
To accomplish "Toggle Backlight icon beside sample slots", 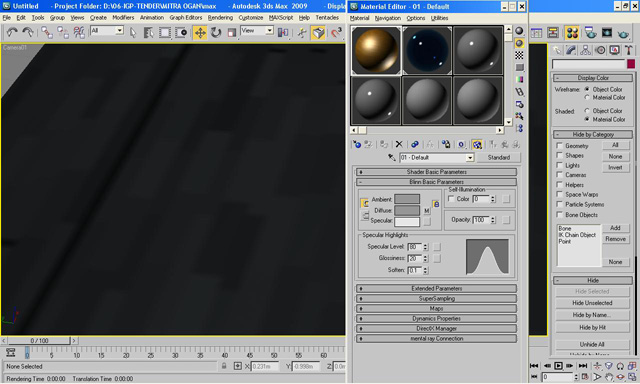I will 519,43.
